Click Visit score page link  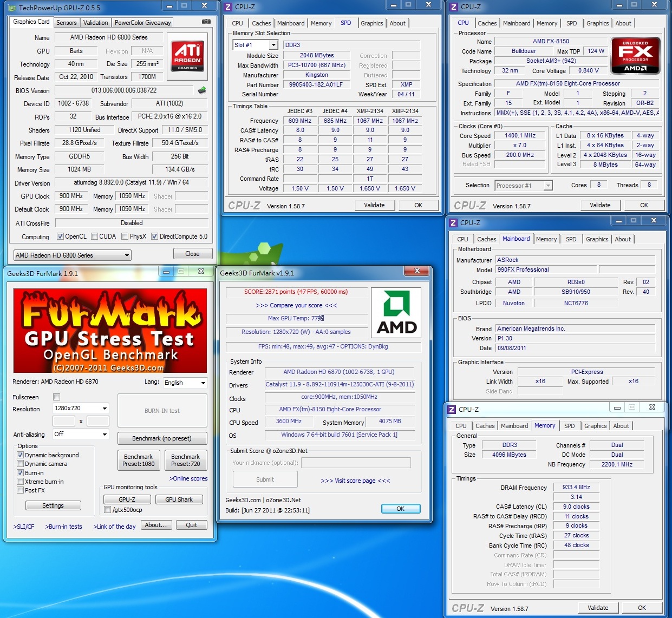[355, 481]
